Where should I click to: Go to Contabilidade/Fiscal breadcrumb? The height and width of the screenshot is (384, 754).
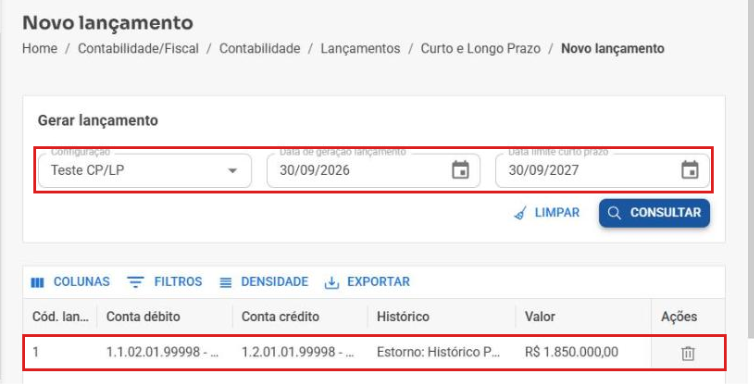138,49
